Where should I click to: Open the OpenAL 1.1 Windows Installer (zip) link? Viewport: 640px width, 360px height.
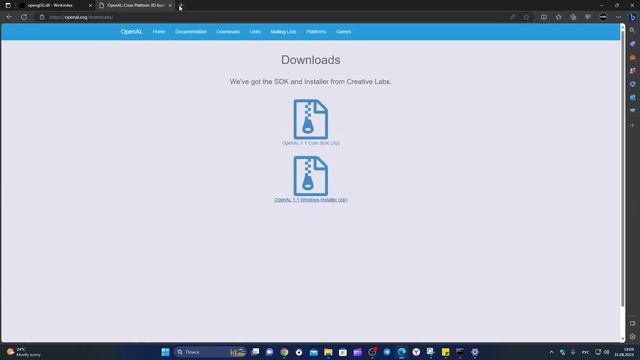311,200
